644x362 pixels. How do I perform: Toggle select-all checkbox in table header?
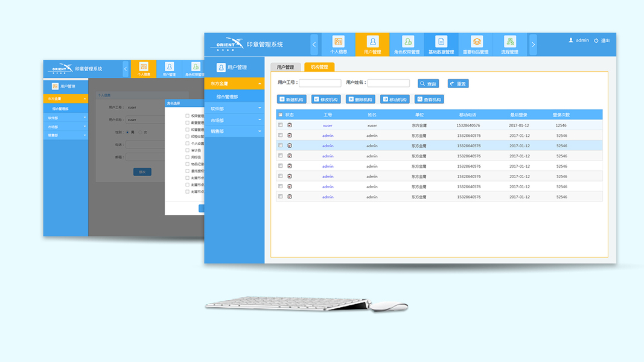tap(281, 115)
